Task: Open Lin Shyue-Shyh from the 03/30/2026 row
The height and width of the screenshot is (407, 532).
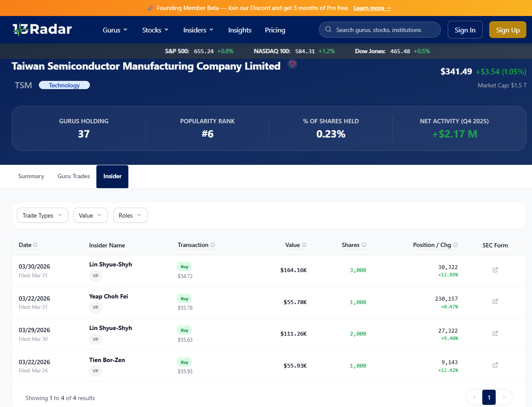Action: tap(111, 264)
